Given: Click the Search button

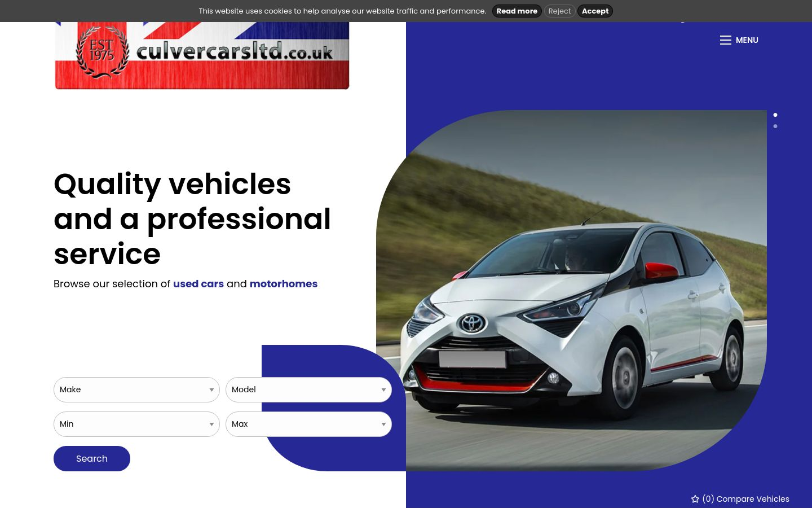Looking at the screenshot, I should [92, 458].
